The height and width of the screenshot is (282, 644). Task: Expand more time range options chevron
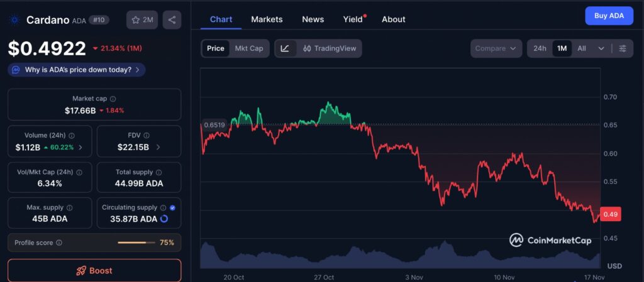[601, 48]
